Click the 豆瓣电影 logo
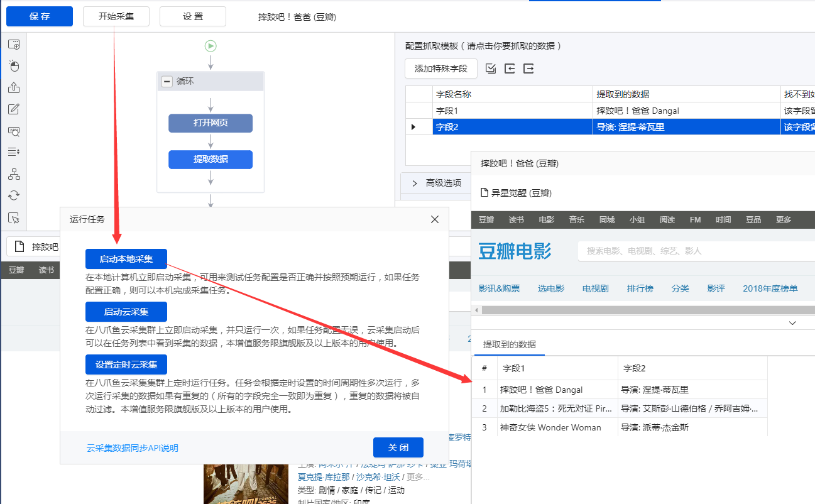Image resolution: width=815 pixels, height=504 pixels. [515, 251]
